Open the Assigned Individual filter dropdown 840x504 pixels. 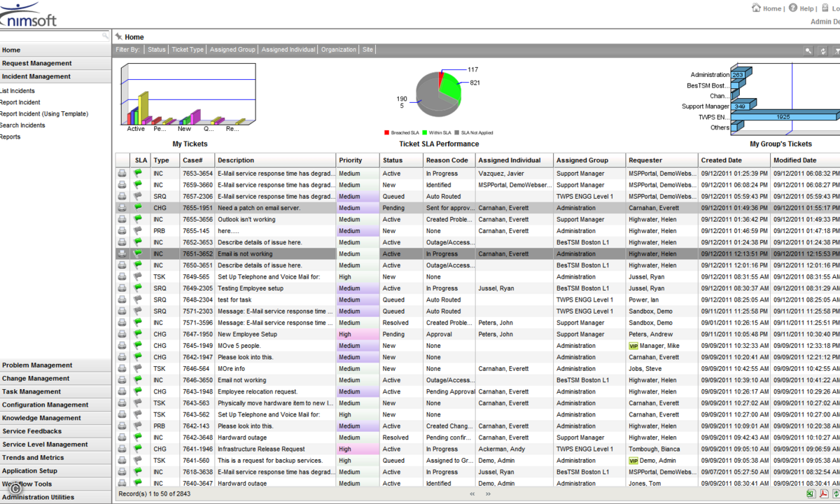pyautogui.click(x=289, y=50)
